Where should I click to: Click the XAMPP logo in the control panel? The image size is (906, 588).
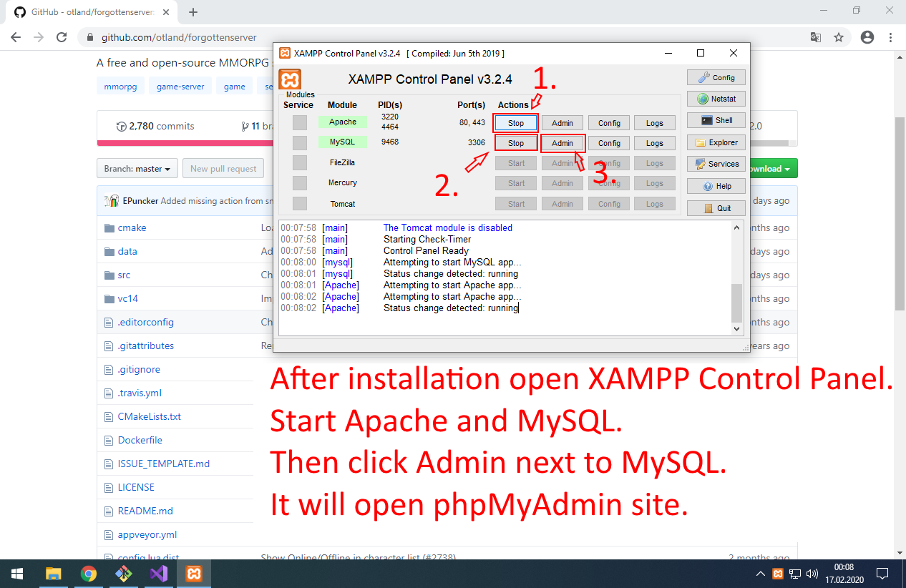pos(291,79)
